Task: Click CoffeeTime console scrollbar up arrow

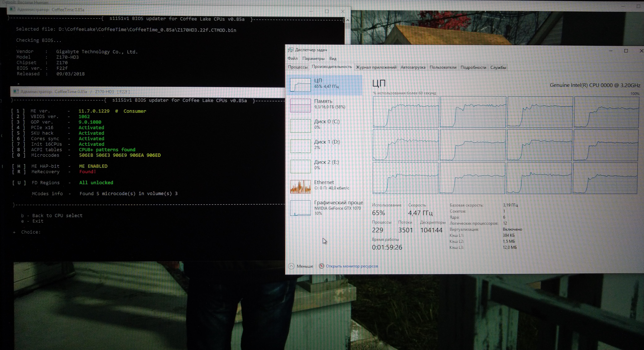Action: (348, 20)
